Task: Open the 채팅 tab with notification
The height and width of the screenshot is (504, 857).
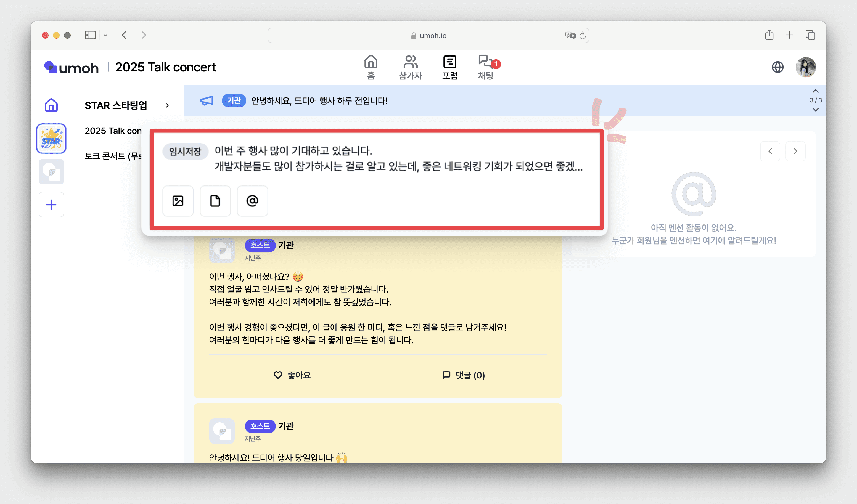Action: [x=486, y=67]
